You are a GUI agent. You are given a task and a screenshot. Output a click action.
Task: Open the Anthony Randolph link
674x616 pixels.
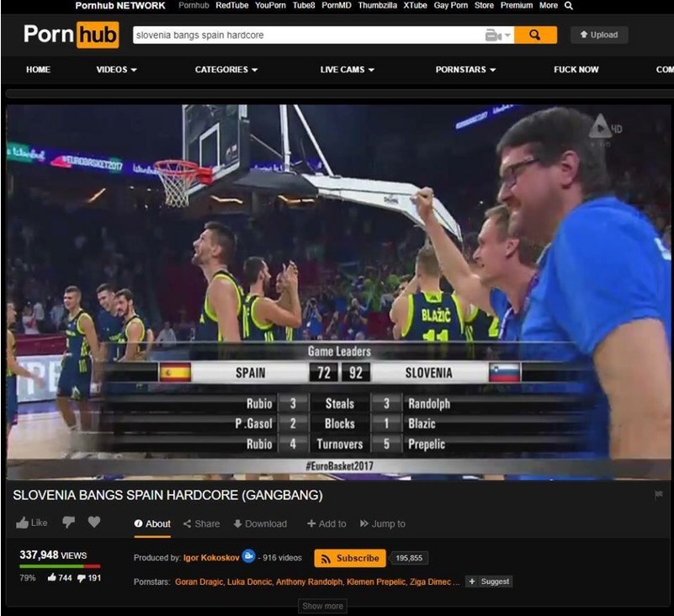click(x=309, y=582)
